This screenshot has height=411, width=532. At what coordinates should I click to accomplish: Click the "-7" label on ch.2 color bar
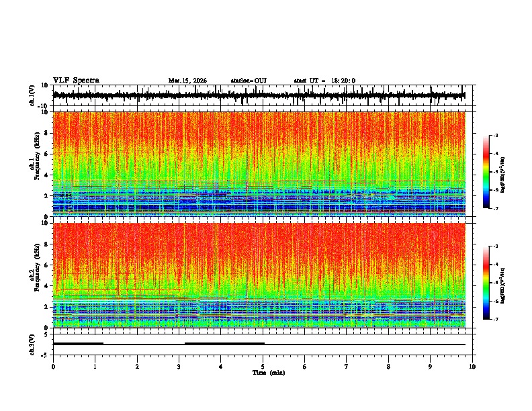coord(495,319)
